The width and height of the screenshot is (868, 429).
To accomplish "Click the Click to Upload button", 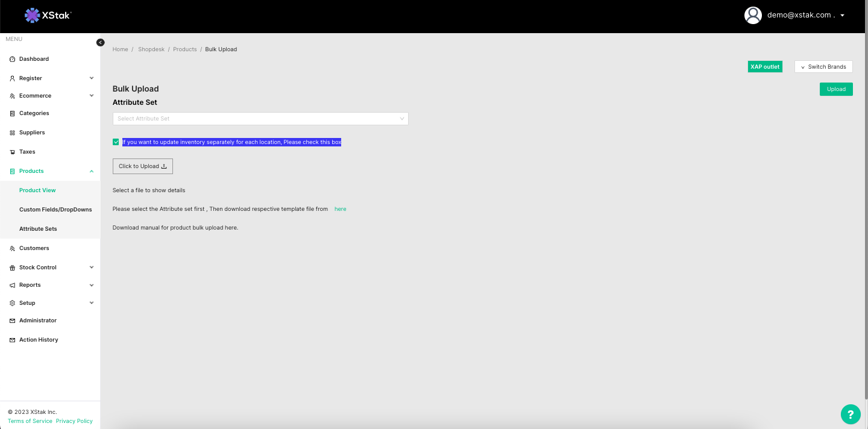I will tap(143, 166).
